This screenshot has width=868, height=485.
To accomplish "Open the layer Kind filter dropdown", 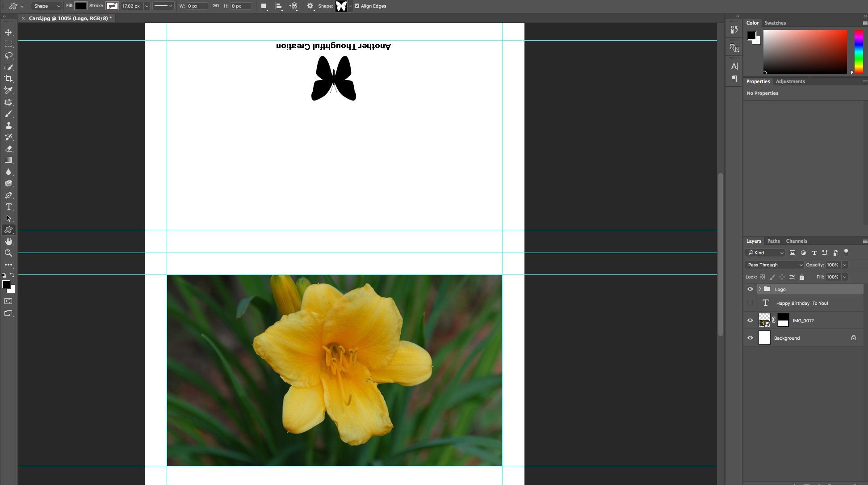I will pos(765,253).
